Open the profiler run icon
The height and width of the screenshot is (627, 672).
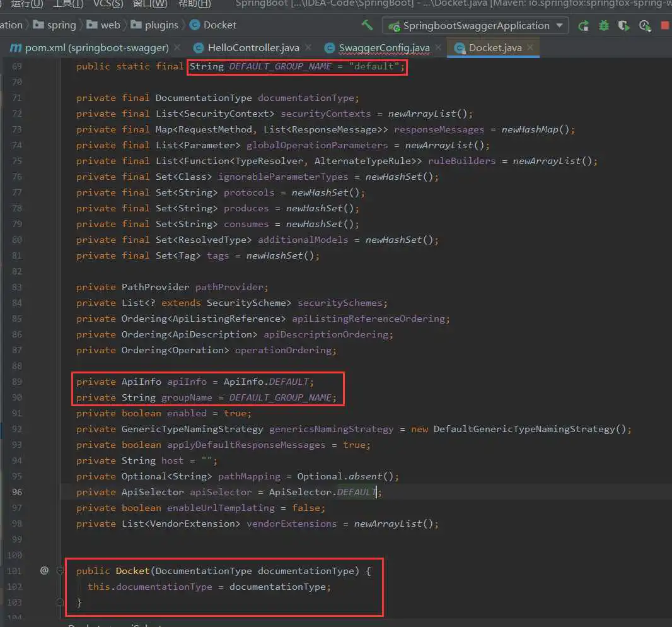(x=644, y=26)
